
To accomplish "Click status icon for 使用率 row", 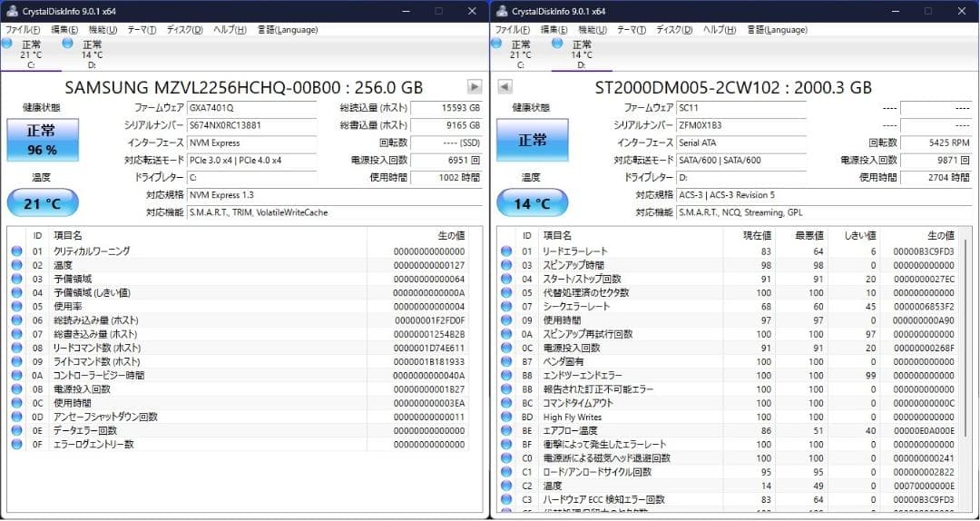I will (17, 307).
